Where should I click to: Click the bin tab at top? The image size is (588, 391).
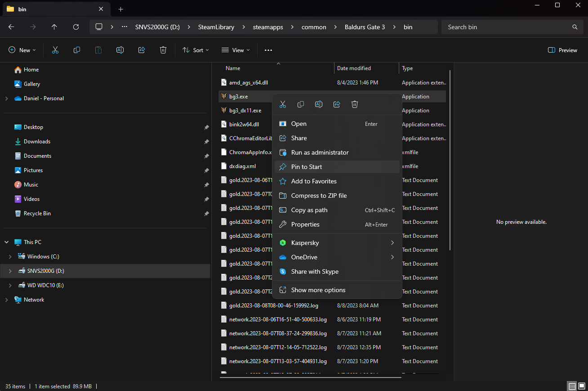tap(56, 9)
